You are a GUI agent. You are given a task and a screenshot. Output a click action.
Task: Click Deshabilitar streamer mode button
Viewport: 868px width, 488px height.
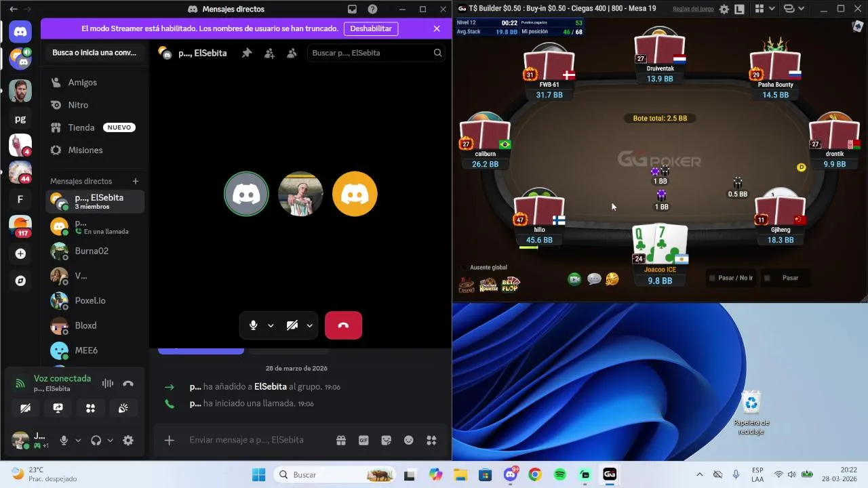coord(371,28)
